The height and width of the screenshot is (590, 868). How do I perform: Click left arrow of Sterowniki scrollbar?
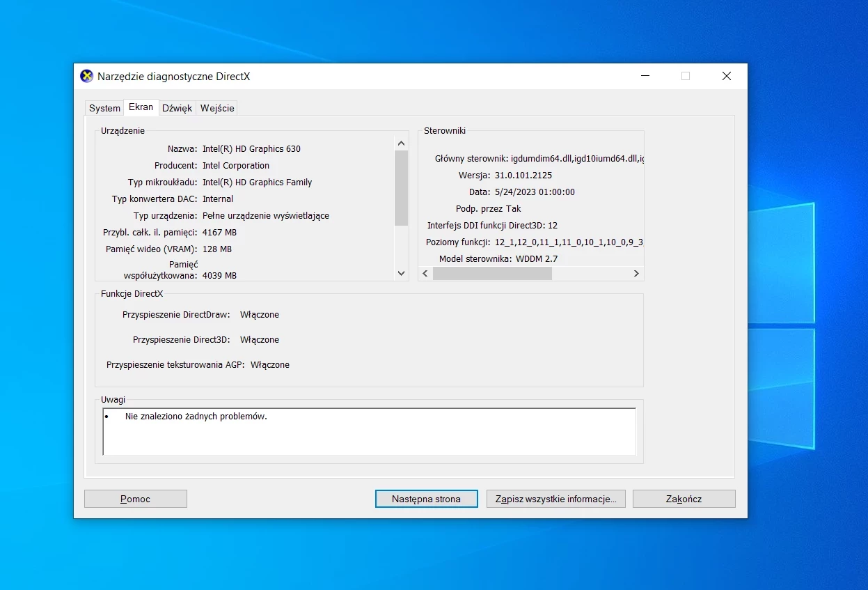[x=425, y=274]
